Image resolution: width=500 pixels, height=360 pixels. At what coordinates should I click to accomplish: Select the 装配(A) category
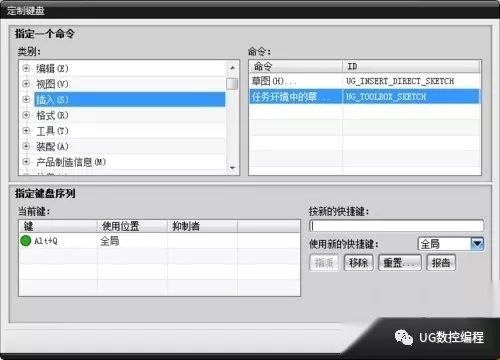pyautogui.click(x=52, y=146)
